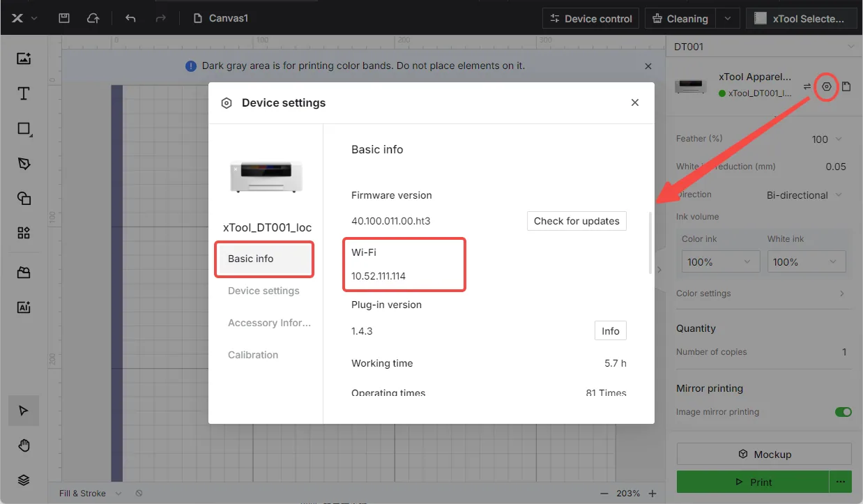Click the Number of copies field
863x504 pixels.
coord(844,352)
